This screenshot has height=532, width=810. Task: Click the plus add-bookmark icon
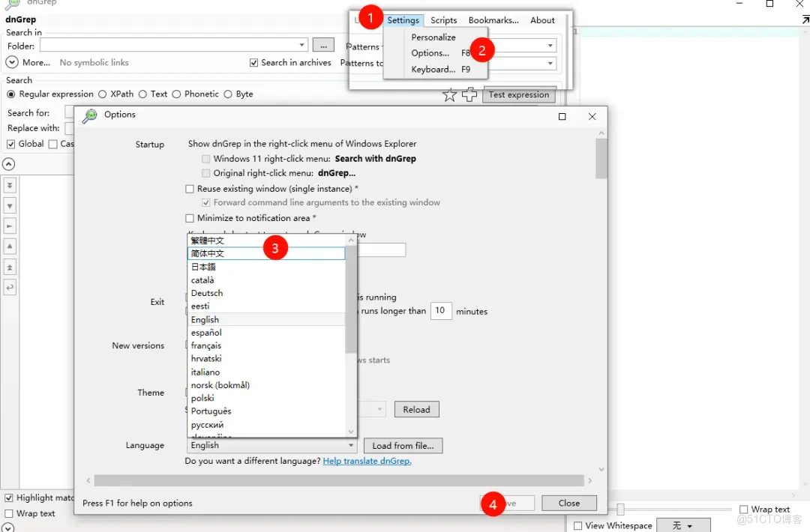(x=469, y=94)
